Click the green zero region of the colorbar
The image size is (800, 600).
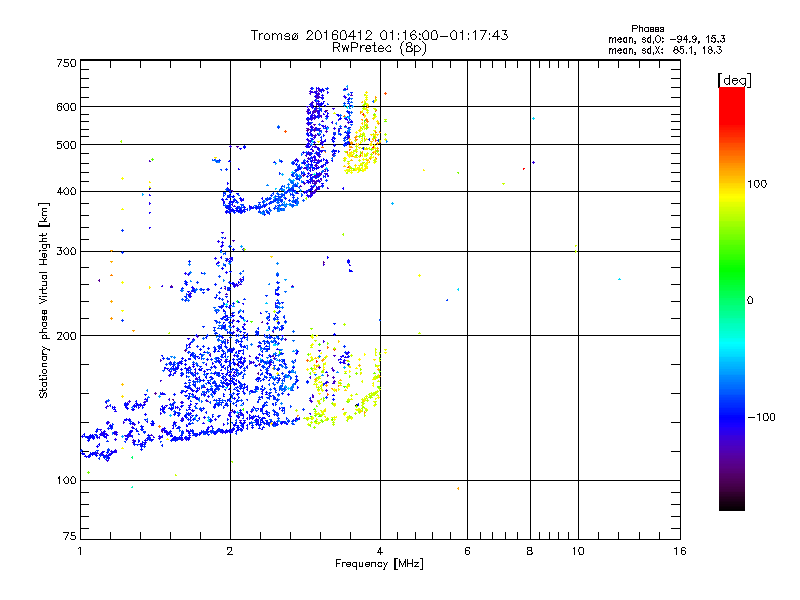click(732, 286)
